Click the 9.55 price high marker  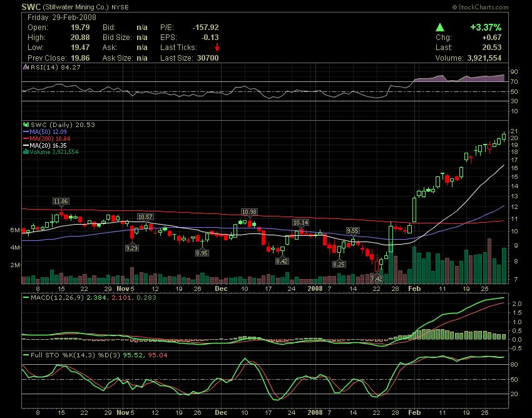coord(352,231)
